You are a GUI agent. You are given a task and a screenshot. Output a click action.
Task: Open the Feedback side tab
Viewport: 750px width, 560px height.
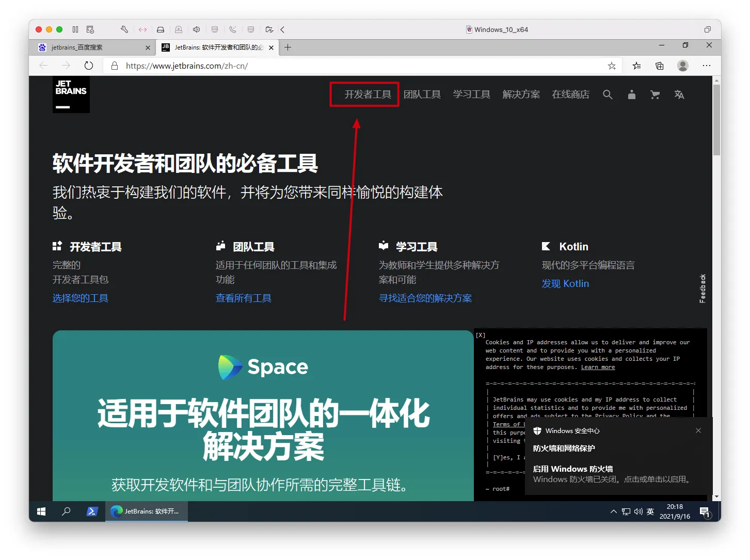703,289
